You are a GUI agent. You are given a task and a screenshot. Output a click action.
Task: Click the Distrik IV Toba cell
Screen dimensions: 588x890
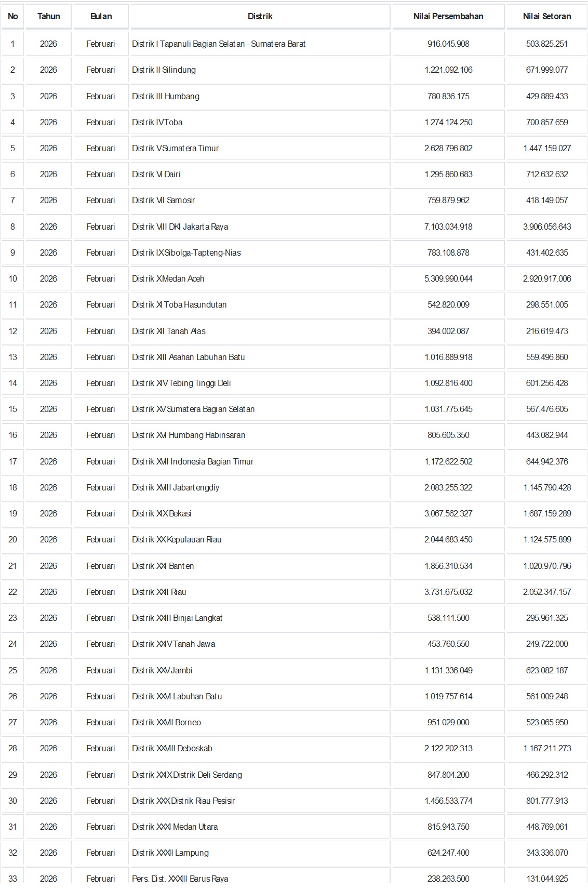tap(157, 123)
